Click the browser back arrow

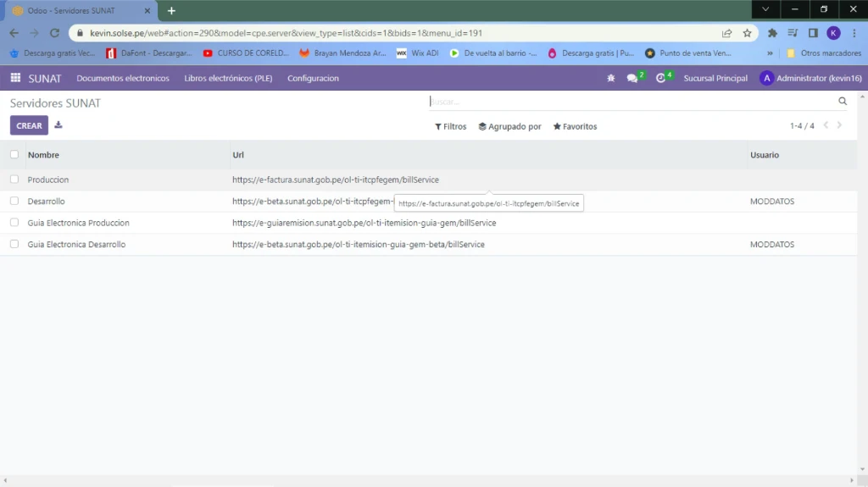(14, 33)
